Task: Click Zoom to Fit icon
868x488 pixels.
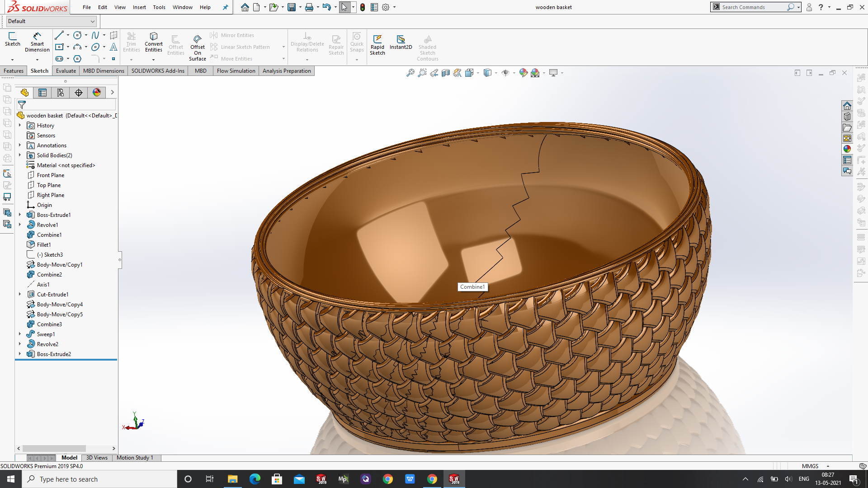Action: (410, 73)
